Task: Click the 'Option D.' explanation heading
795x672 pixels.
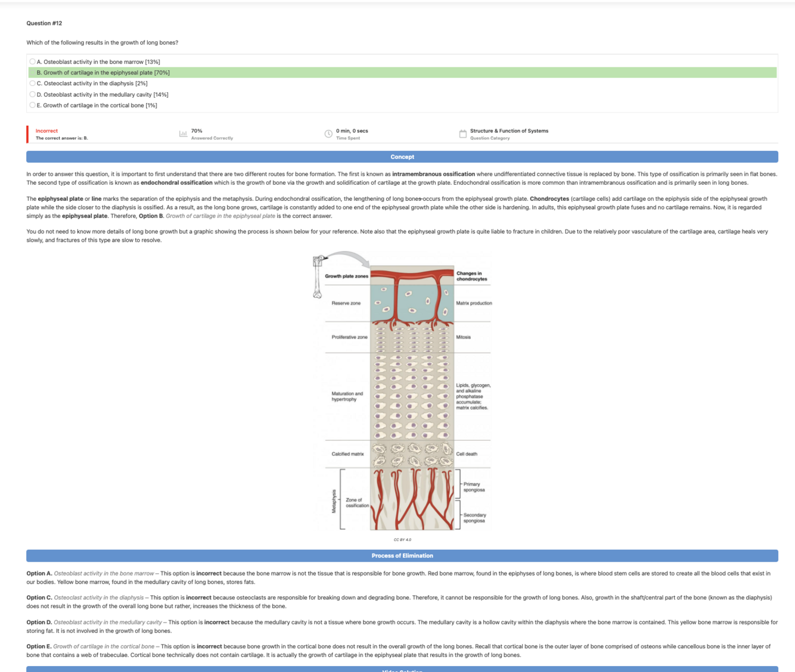Action: pos(39,622)
